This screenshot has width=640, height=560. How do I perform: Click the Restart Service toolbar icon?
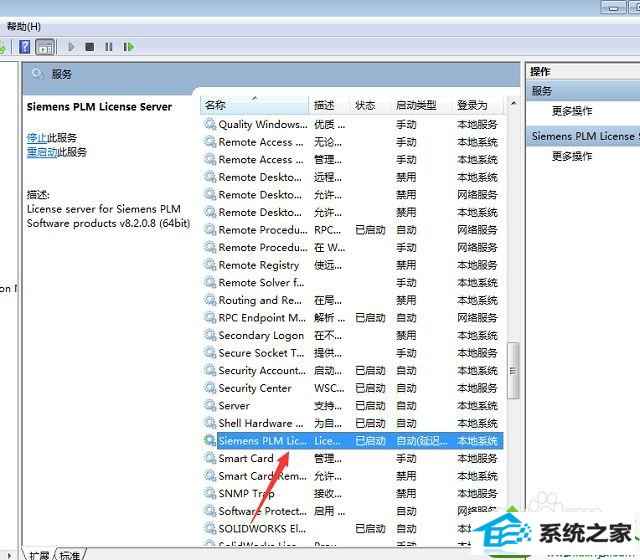tap(128, 47)
